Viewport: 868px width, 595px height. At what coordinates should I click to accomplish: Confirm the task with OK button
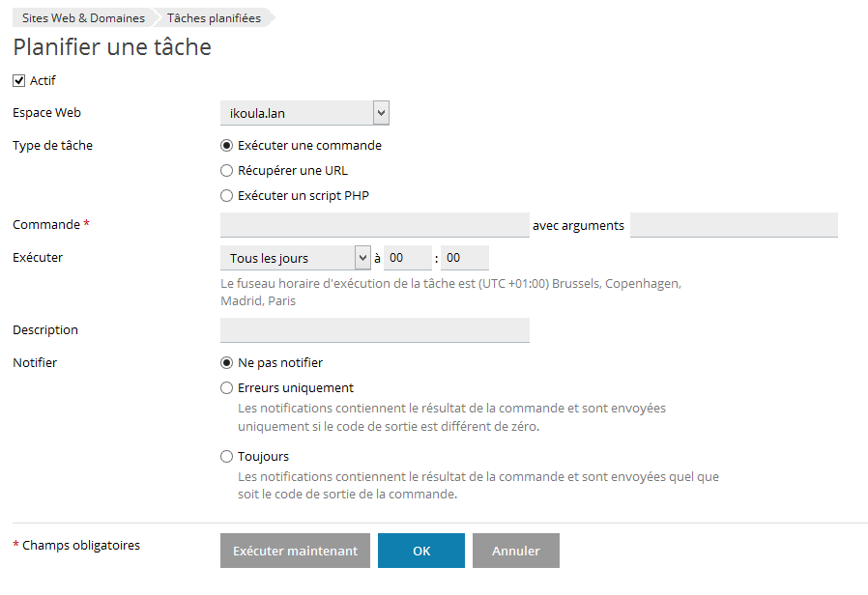[420, 551]
